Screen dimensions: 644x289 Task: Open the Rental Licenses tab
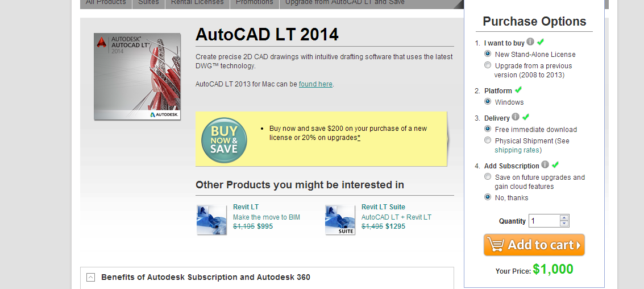tap(198, 3)
